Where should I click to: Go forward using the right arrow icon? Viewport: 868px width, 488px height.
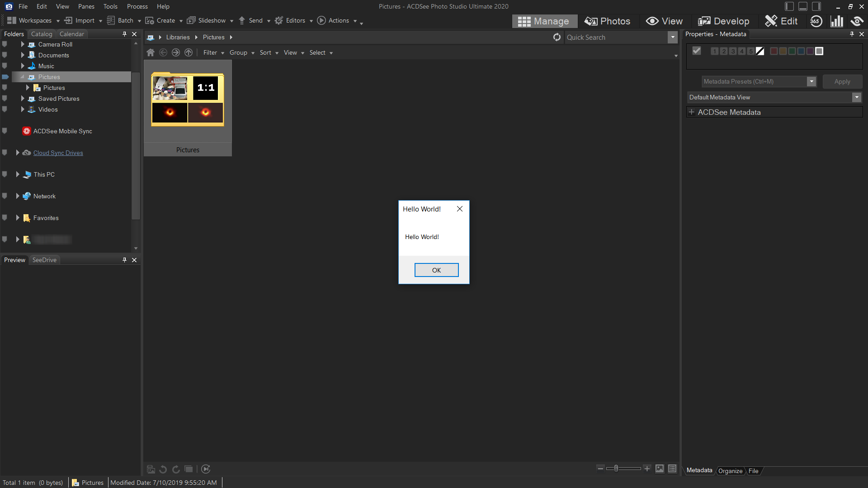176,53
